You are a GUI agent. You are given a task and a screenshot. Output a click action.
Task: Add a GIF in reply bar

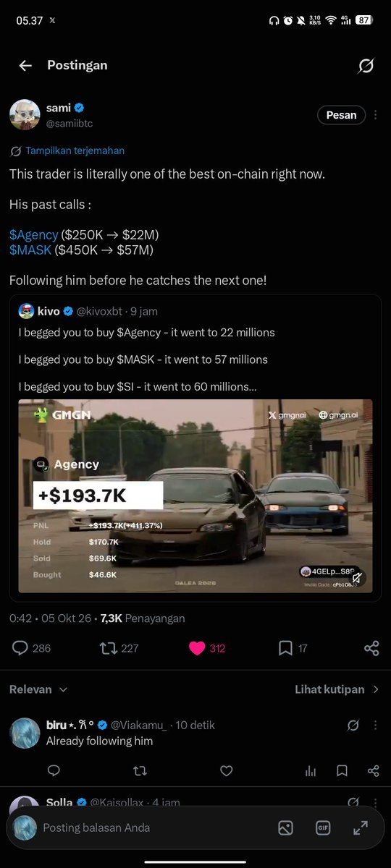click(322, 828)
